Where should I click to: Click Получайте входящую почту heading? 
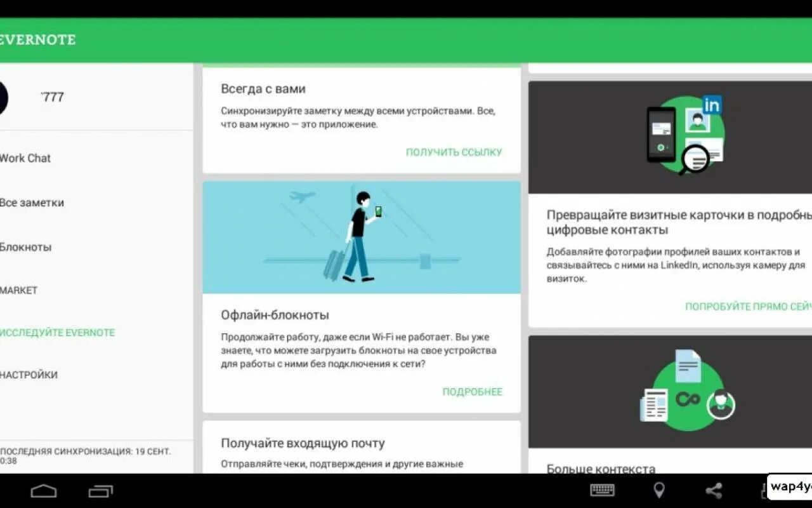point(303,443)
